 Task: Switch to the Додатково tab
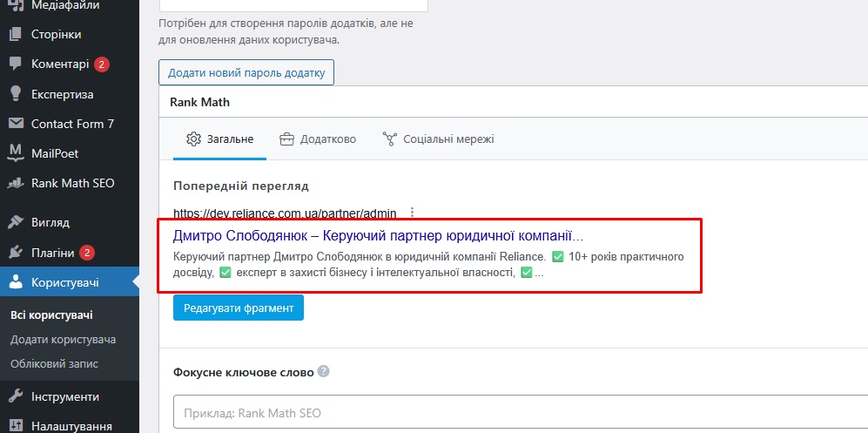318,139
